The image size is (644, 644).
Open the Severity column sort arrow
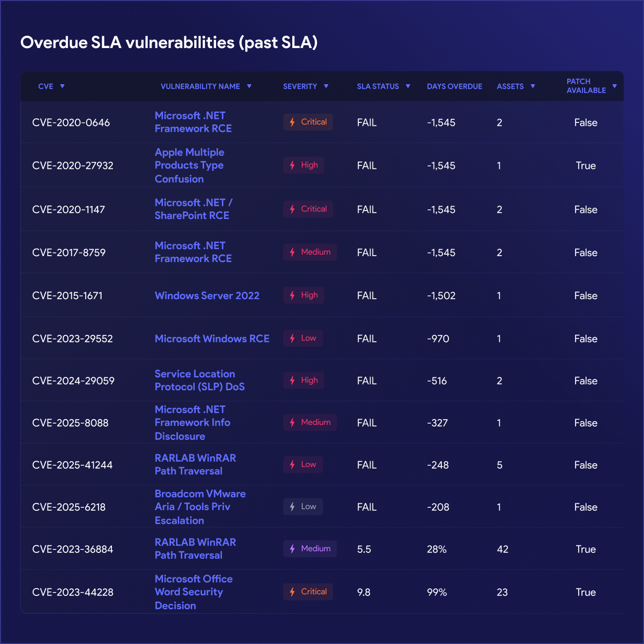coord(326,86)
